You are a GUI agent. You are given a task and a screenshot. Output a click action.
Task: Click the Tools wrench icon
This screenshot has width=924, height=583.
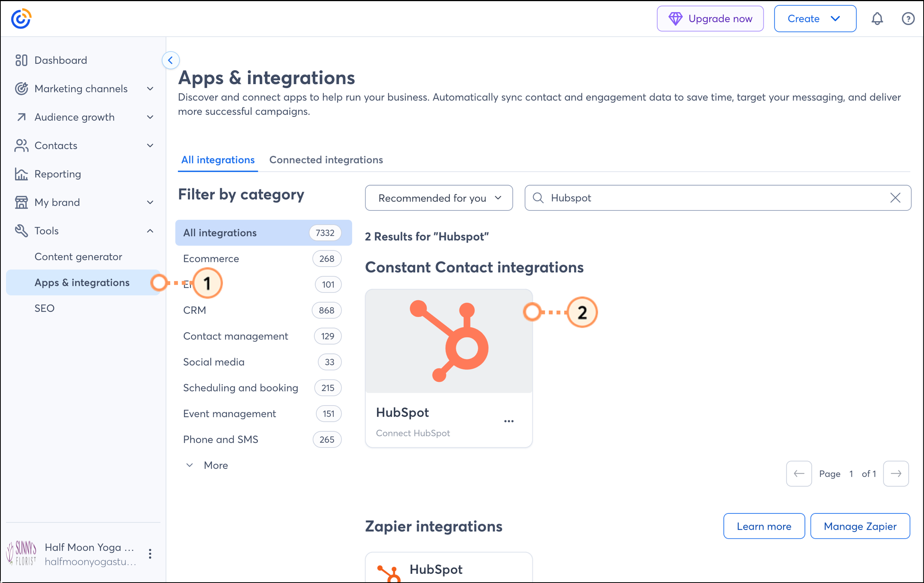21,231
